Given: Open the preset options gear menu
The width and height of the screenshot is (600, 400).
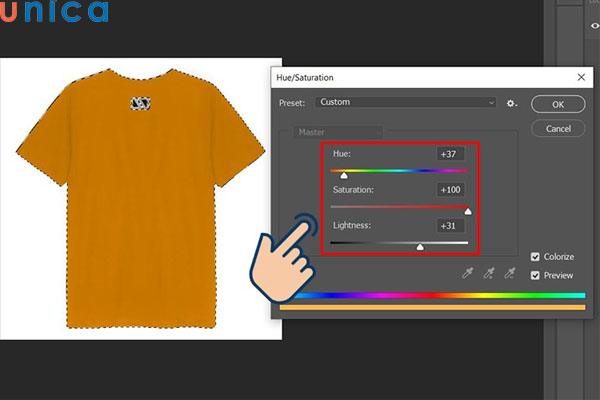Looking at the screenshot, I should click(x=512, y=103).
